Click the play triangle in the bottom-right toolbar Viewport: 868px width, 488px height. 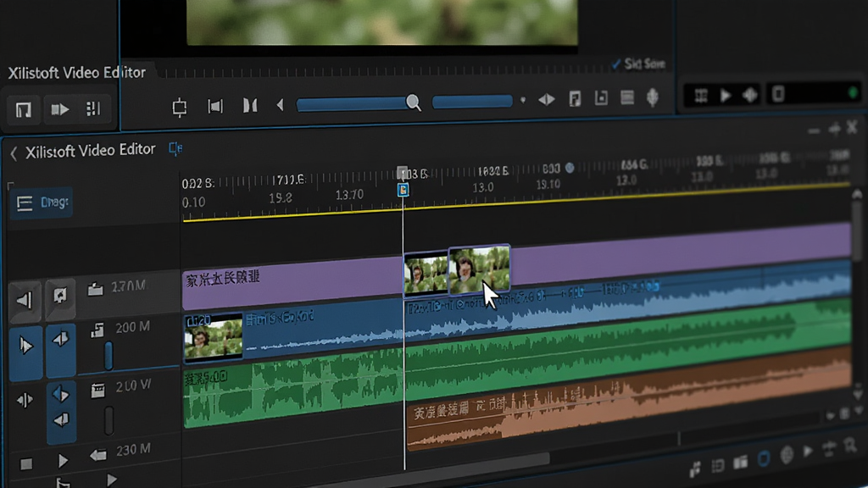808,452
